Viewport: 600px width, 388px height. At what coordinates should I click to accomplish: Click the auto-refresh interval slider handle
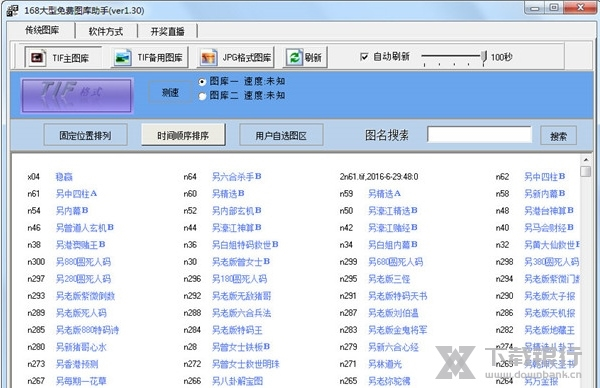484,57
